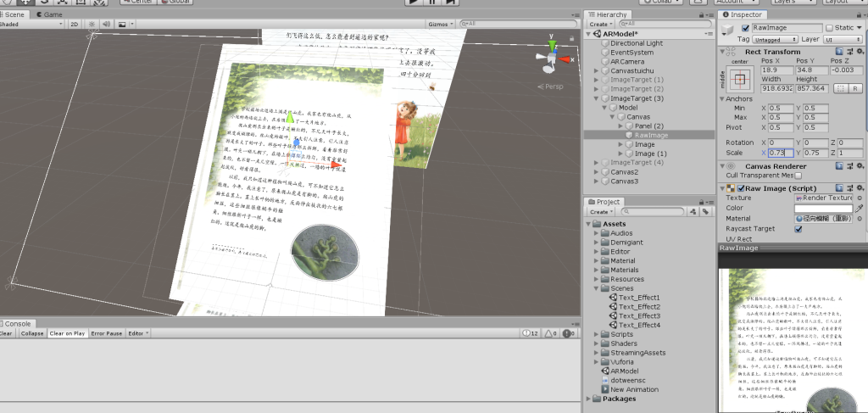Disable Raw Image script component checkbox
Viewport: 868px width, 413px height.
[741, 188]
